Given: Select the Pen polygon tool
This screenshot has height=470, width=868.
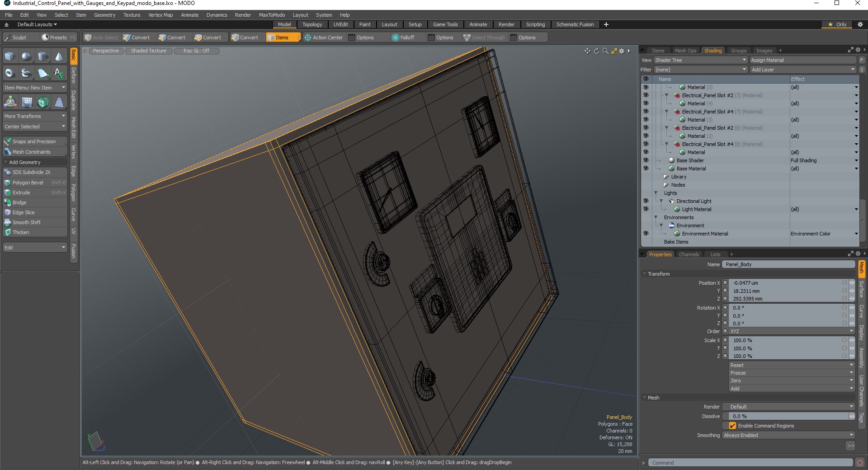Looking at the screenshot, I should 42,73.
